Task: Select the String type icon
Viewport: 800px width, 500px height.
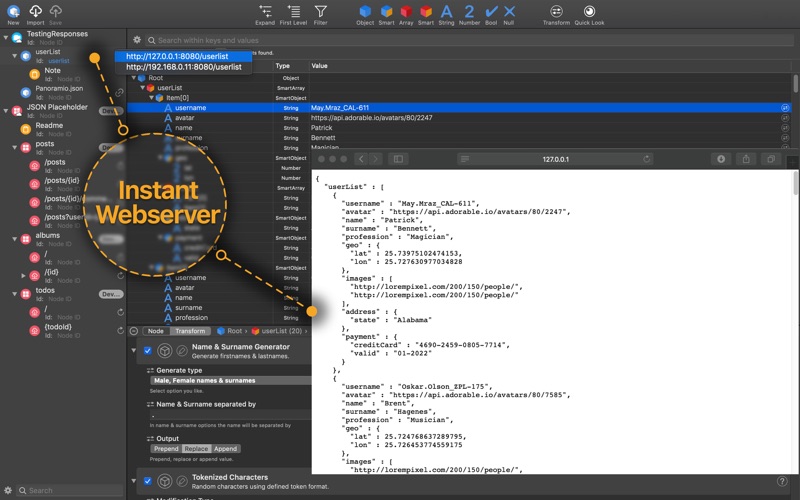Action: pos(446,11)
